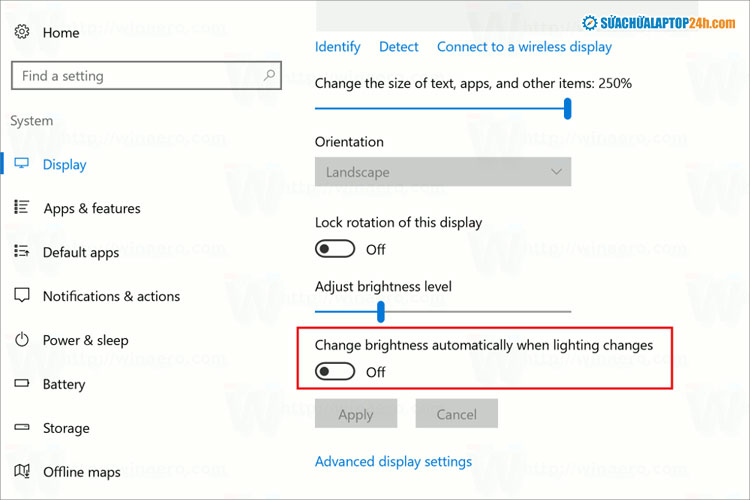Click the Apps & features list icon
Screen dimensions: 750x500
(x=22, y=208)
